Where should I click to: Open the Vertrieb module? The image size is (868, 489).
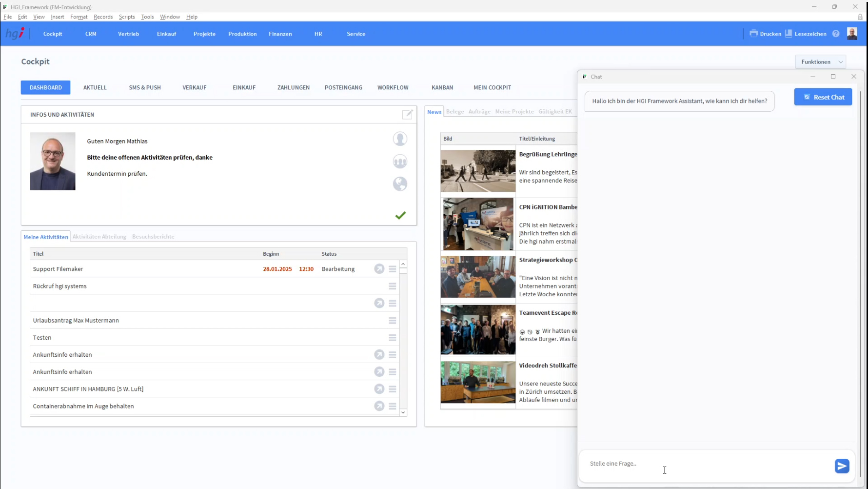[128, 34]
